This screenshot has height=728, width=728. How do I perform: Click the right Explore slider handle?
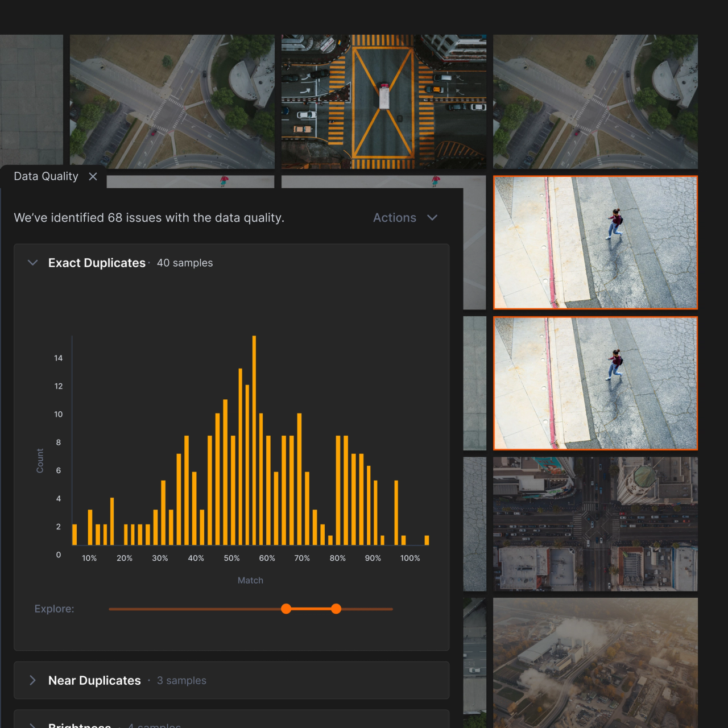point(336,609)
